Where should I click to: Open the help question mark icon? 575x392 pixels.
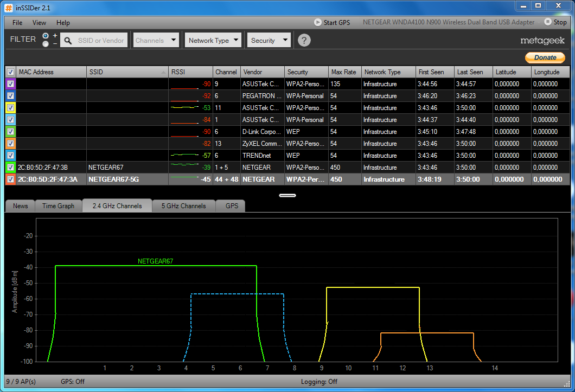[x=304, y=40]
